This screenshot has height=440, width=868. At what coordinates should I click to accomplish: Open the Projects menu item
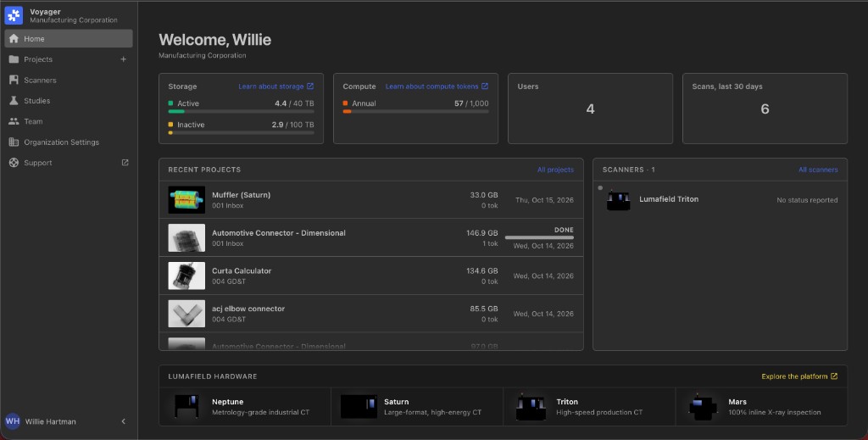pos(38,59)
